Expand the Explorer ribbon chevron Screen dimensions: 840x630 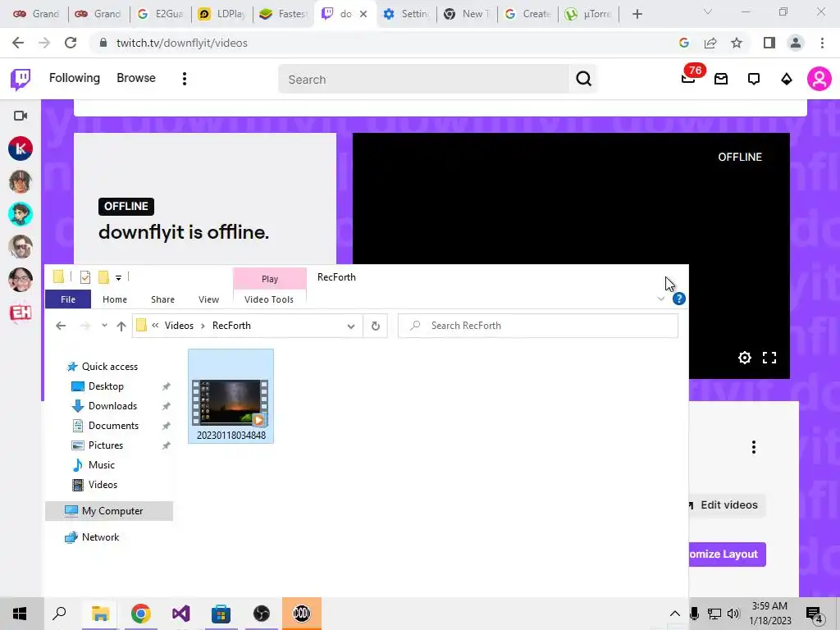pyautogui.click(x=661, y=299)
